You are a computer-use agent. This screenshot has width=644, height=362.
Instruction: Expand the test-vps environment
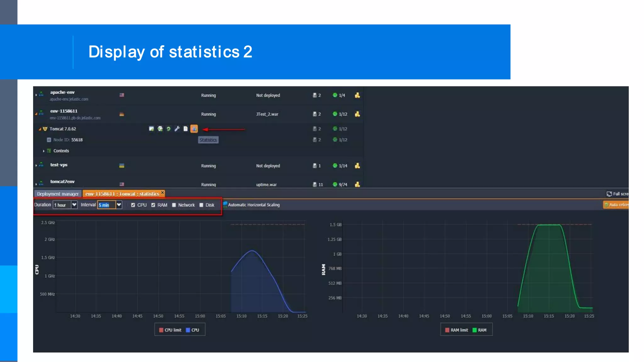[36, 165]
